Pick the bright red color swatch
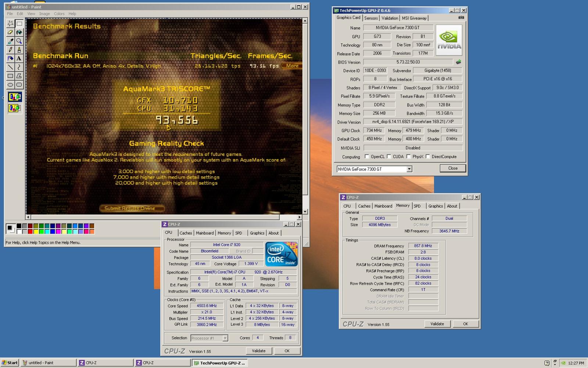 tap(31, 231)
